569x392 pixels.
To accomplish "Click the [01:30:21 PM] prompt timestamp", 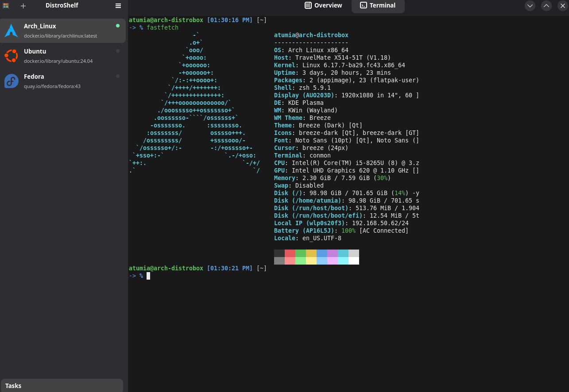I will pyautogui.click(x=230, y=268).
